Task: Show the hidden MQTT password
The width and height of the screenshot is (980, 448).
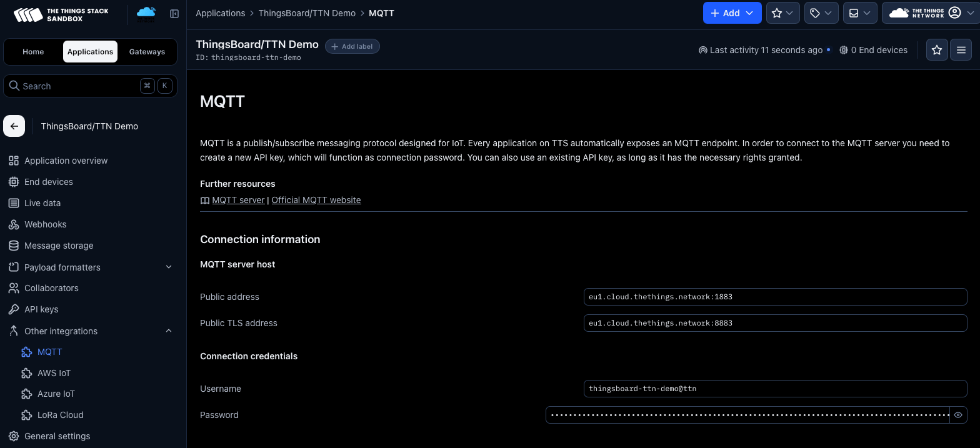Action: pyautogui.click(x=958, y=415)
